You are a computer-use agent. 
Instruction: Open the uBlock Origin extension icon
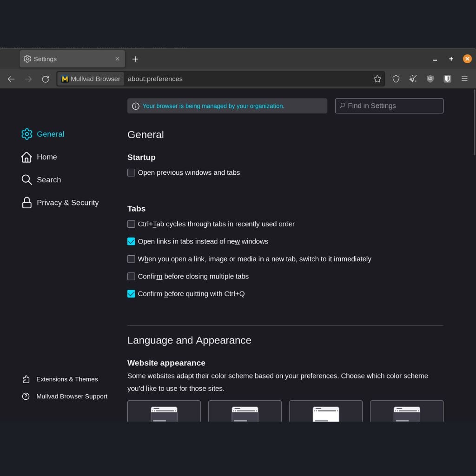[430, 79]
